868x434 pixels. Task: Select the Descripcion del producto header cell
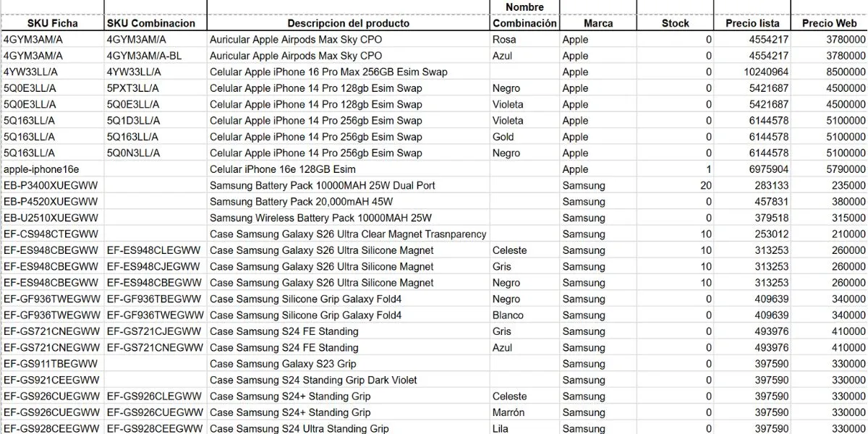point(348,23)
